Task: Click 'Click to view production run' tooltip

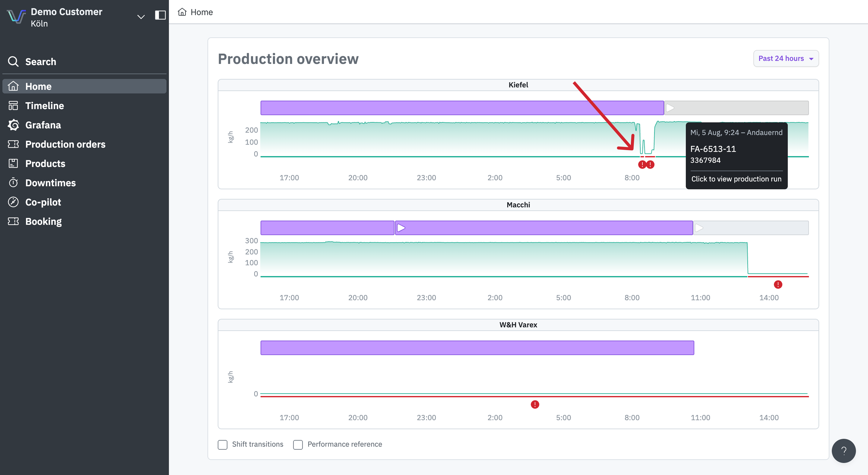Action: click(x=736, y=179)
